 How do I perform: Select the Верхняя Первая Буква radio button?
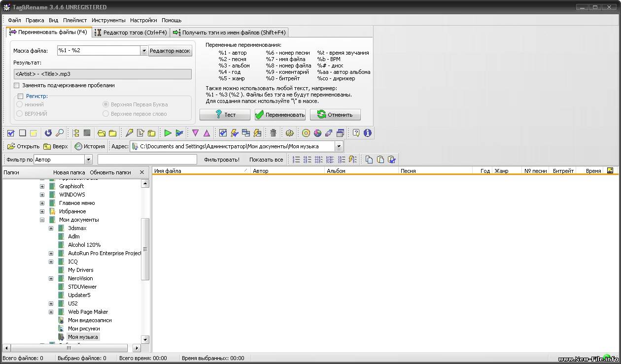coord(105,104)
